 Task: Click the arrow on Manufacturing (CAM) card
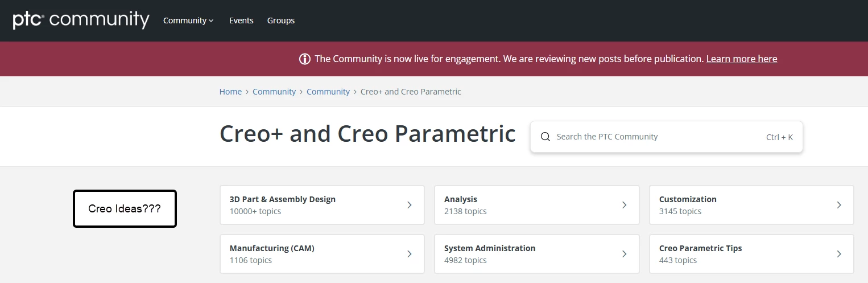coord(410,254)
